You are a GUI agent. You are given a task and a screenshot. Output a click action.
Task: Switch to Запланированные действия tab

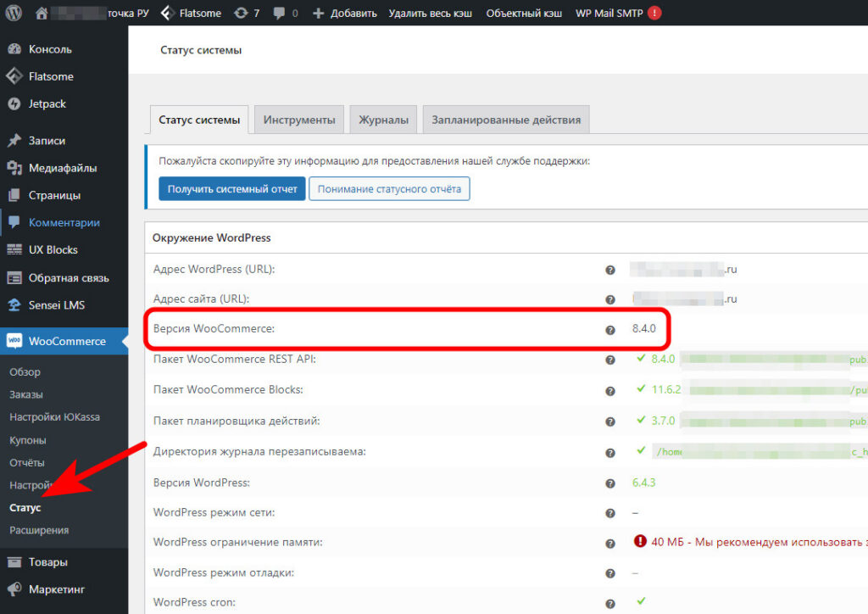[507, 120]
